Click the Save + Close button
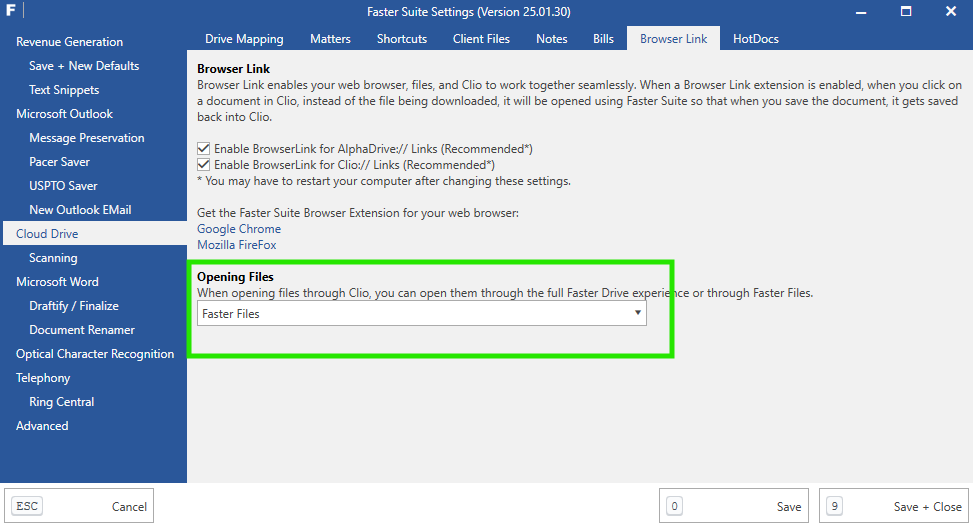 point(894,506)
